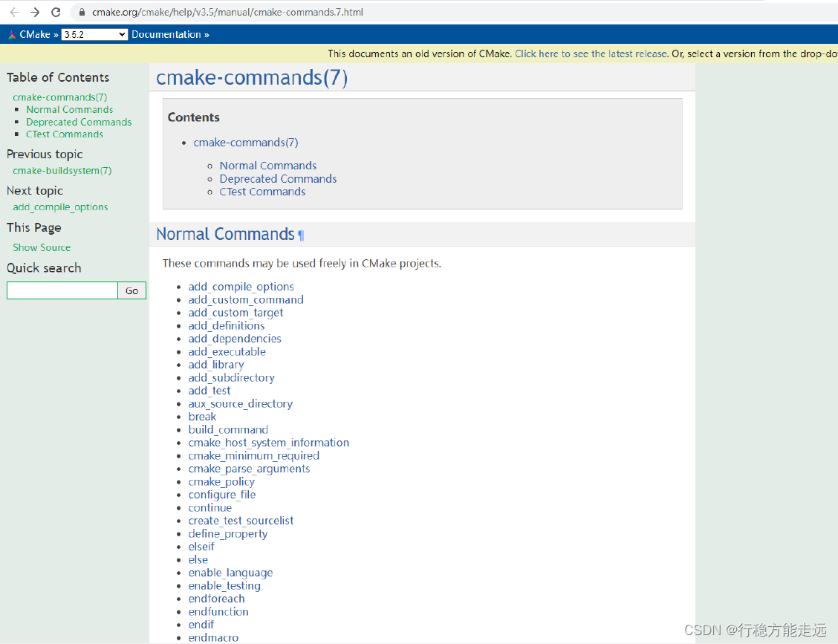Open cmake_minimum_required link
The width and height of the screenshot is (838, 644).
[254, 456]
